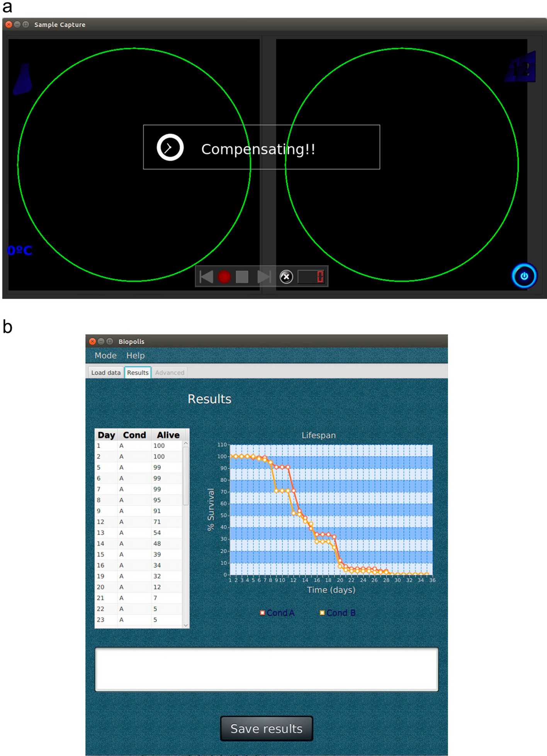The height and width of the screenshot is (756, 547).
Task: Close the Biopolis window
Action: pyautogui.click(x=92, y=341)
